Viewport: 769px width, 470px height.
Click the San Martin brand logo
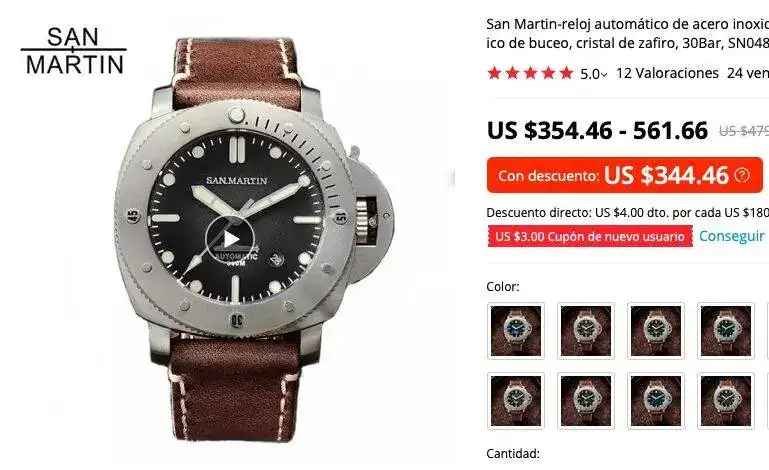point(74,52)
